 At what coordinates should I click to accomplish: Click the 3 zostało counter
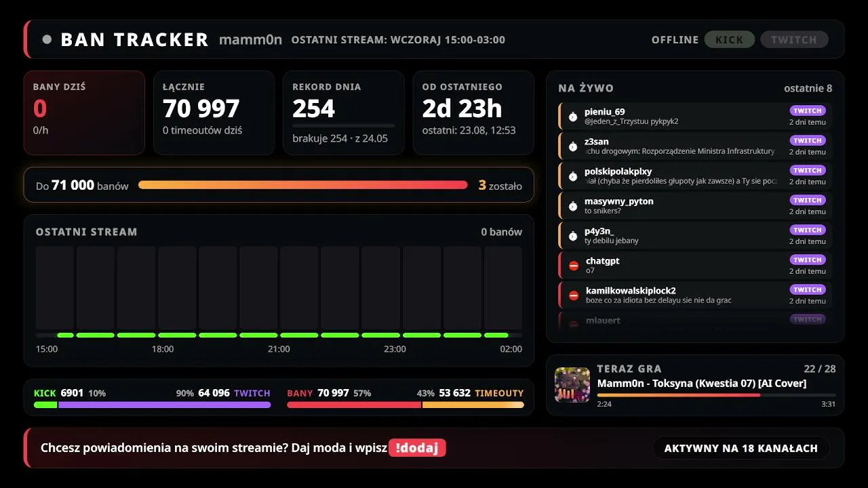click(x=500, y=185)
